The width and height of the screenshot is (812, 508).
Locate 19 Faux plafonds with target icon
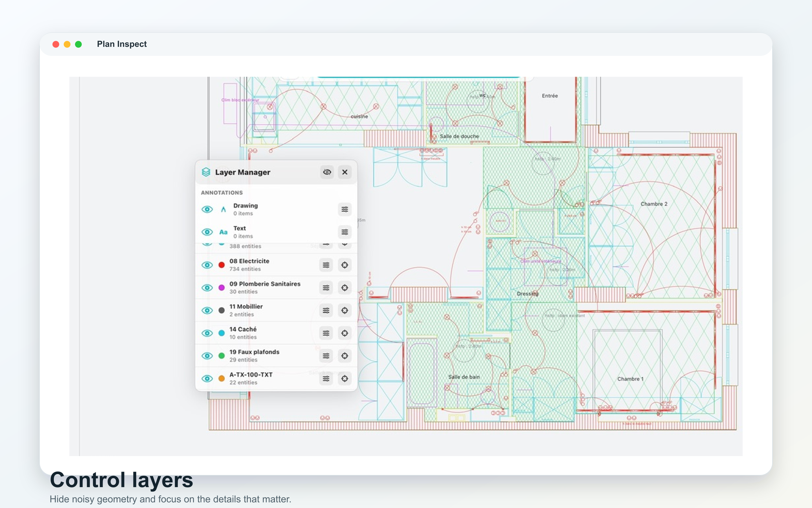click(x=345, y=356)
